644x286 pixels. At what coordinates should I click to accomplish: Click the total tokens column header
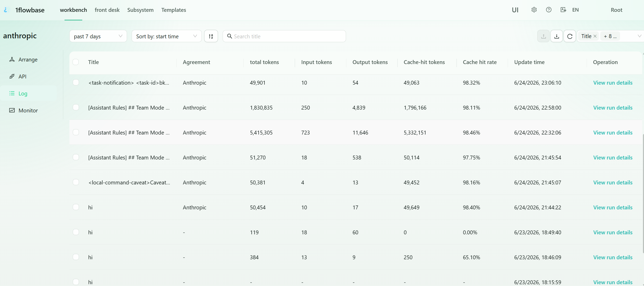[264, 62]
